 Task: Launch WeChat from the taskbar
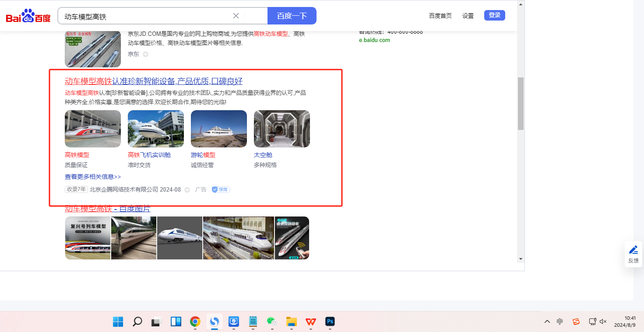tap(272, 322)
